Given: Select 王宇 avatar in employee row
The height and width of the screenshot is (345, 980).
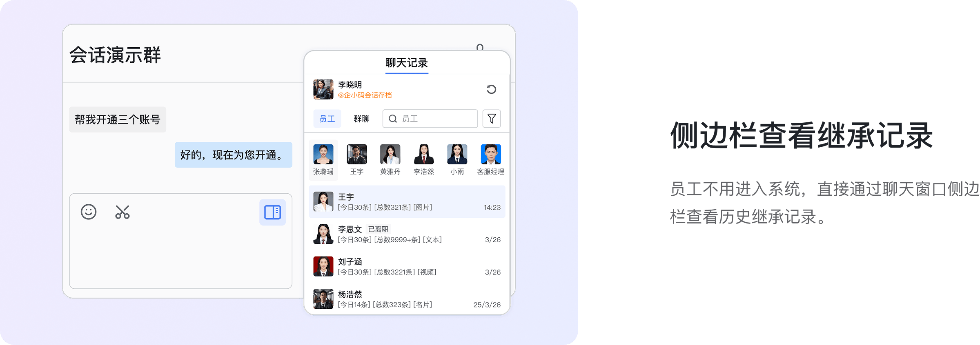Looking at the screenshot, I should 357,155.
